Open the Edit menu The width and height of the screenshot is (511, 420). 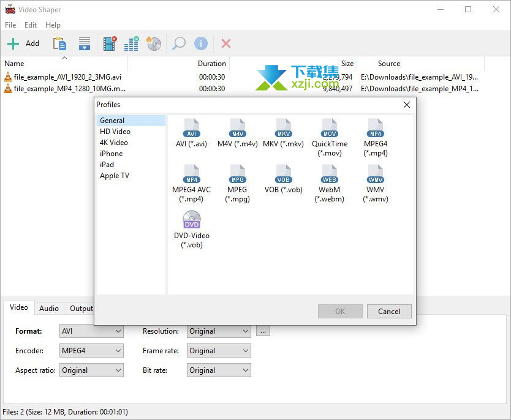click(x=31, y=25)
